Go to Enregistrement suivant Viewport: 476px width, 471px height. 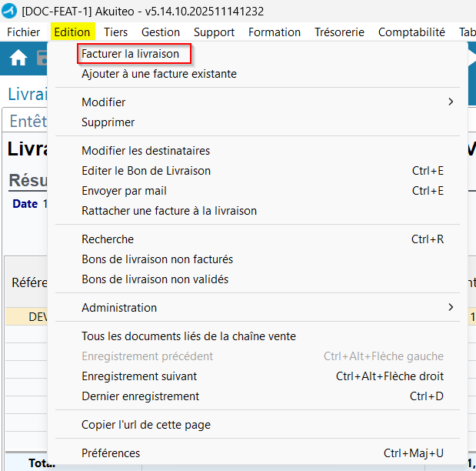(139, 376)
